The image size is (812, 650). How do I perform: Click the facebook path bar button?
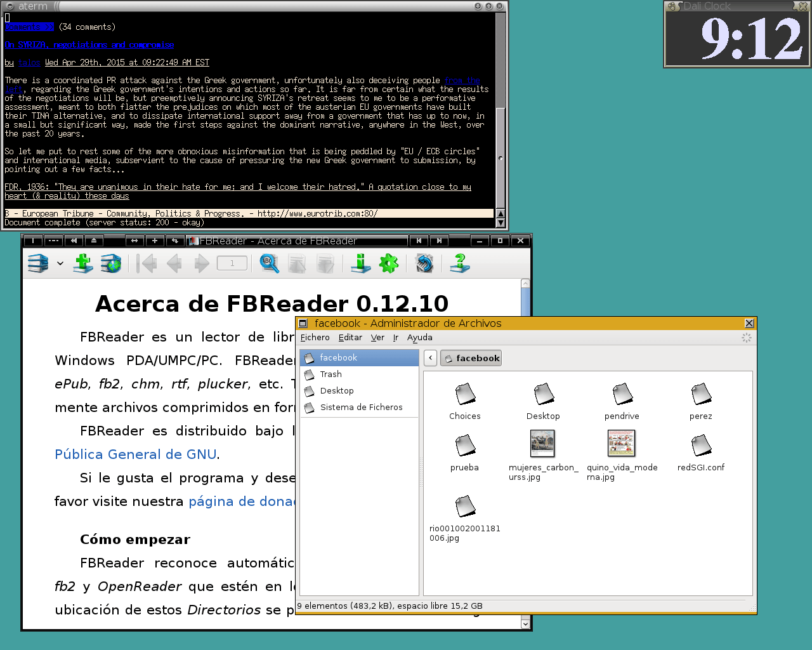click(471, 358)
